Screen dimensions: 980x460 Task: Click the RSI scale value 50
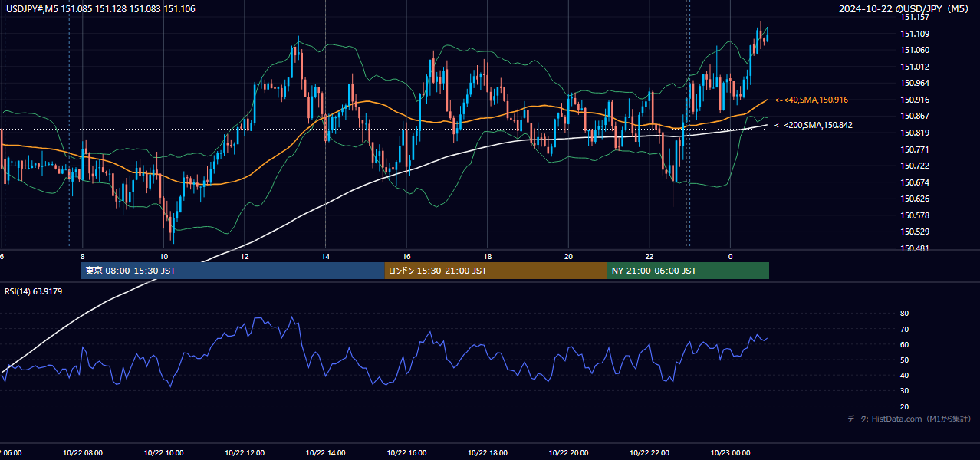pos(904,360)
